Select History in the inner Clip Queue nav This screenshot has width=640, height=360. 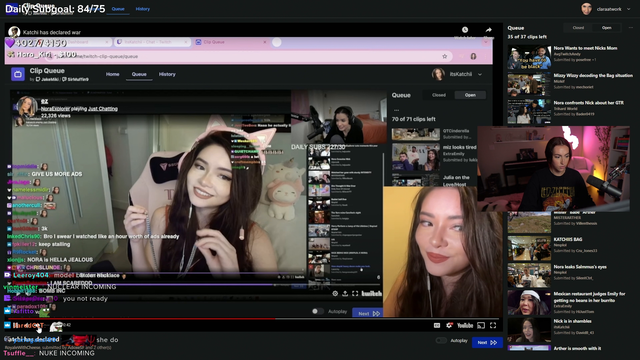point(167,74)
